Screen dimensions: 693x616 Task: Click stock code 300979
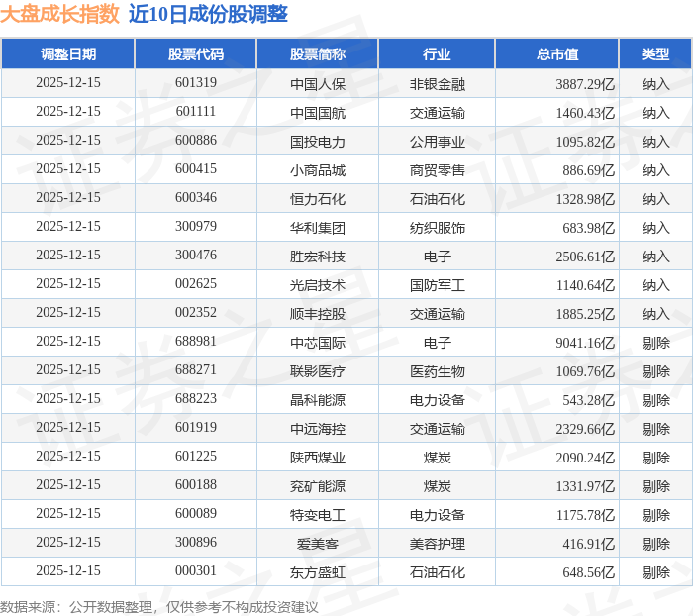[x=196, y=227]
